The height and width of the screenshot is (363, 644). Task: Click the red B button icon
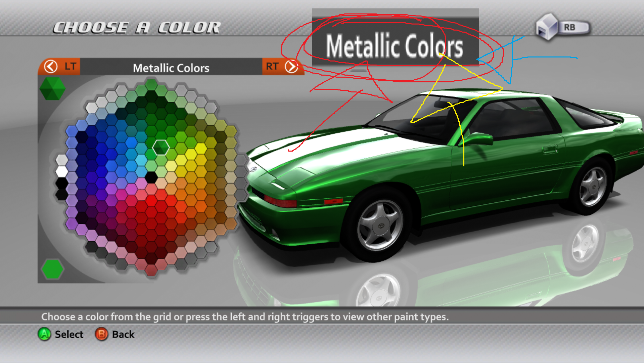click(x=101, y=334)
